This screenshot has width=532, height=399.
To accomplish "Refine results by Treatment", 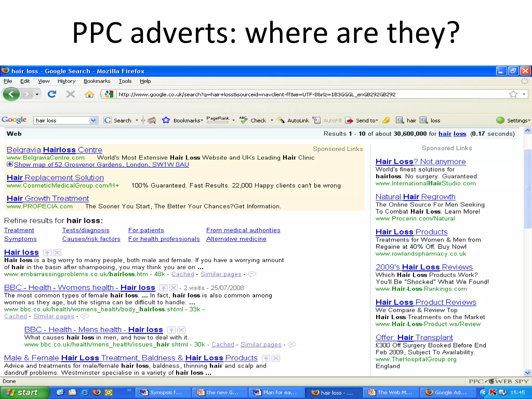I will coord(19,230).
